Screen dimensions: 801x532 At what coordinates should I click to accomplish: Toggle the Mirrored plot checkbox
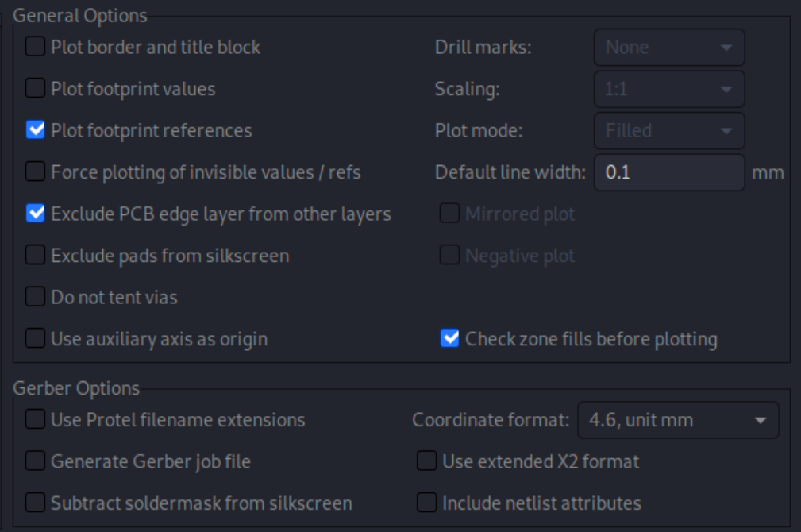450,214
